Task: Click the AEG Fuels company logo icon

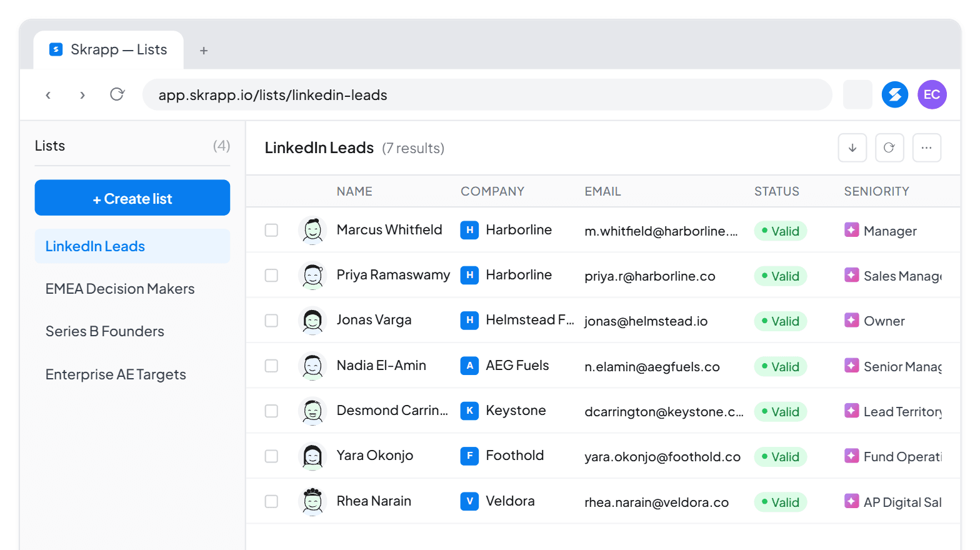Action: tap(469, 366)
